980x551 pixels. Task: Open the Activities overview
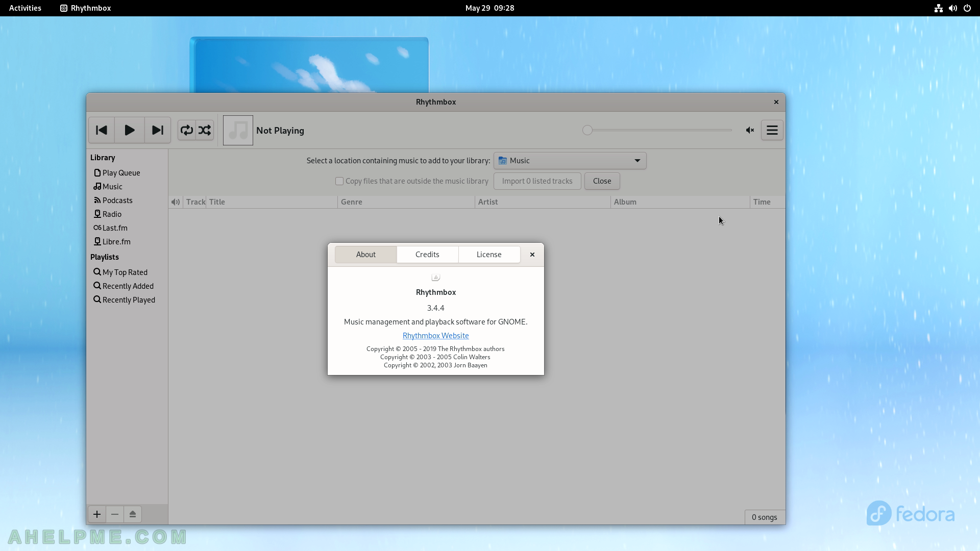pyautogui.click(x=25, y=8)
